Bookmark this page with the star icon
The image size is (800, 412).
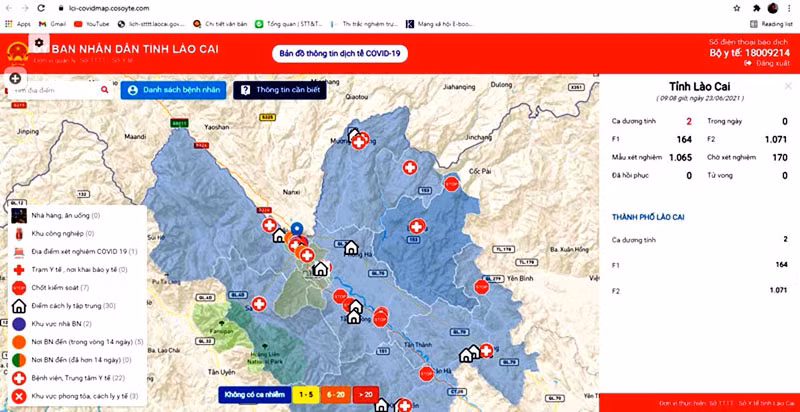coord(737,8)
